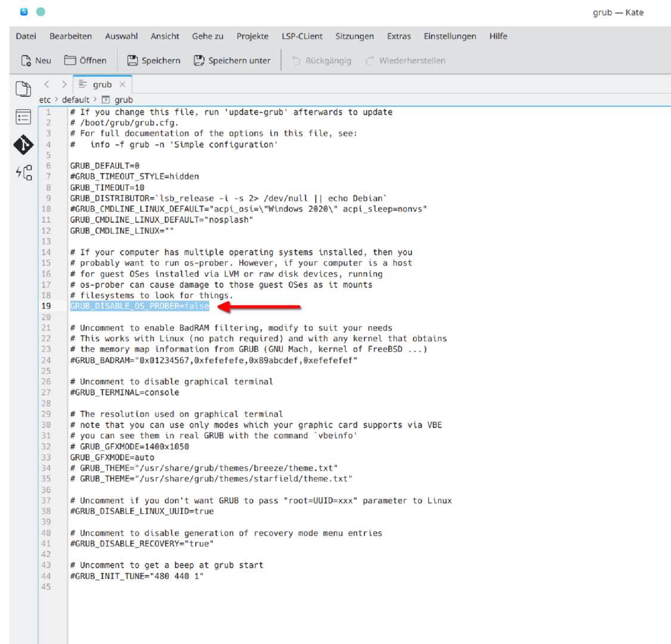Open the Extras menu
671x644 pixels.
(399, 36)
